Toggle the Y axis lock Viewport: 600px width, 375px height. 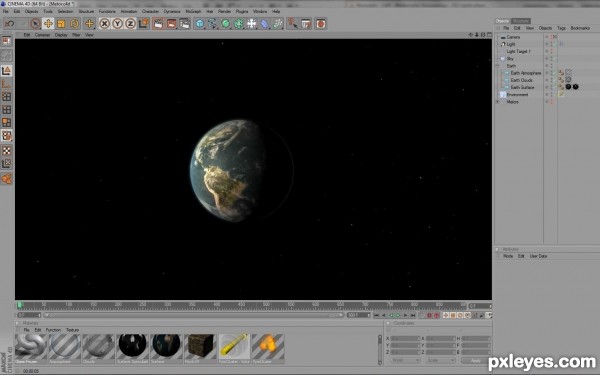click(117, 24)
